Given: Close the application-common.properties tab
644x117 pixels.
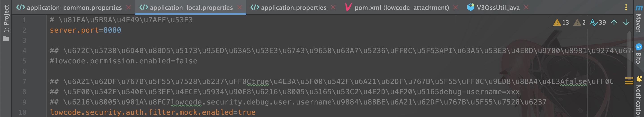Looking at the screenshot, I should coord(129,7).
